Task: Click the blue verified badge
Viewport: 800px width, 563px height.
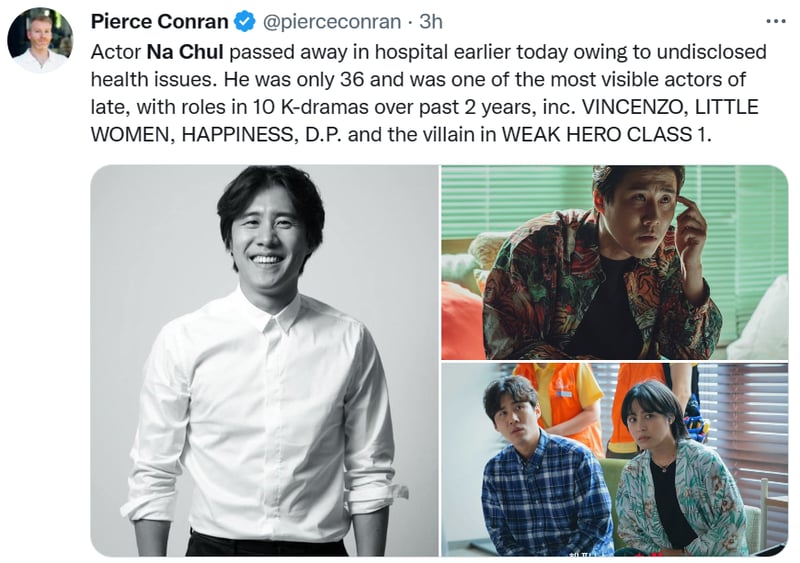Action: (244, 21)
